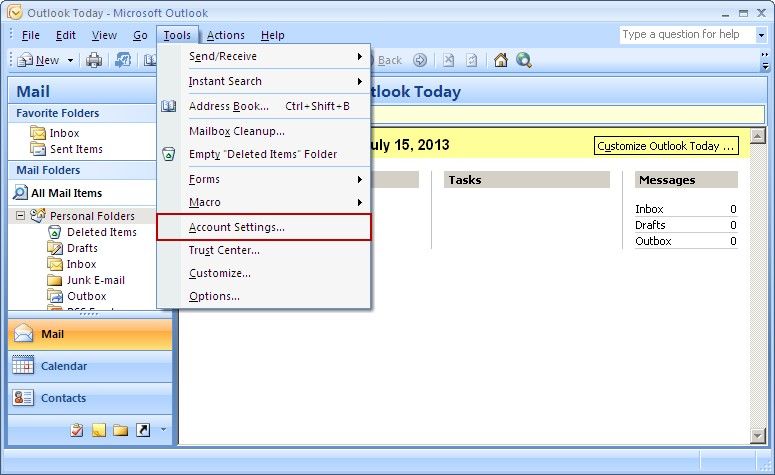This screenshot has height=475, width=775.
Task: Click the Search the Web globe icon
Action: point(524,60)
